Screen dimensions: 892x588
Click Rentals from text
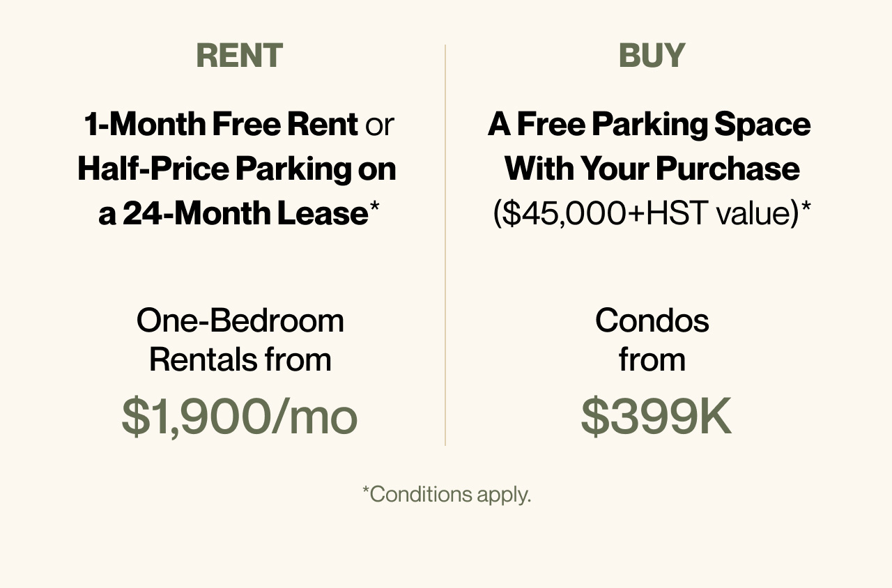240,359
